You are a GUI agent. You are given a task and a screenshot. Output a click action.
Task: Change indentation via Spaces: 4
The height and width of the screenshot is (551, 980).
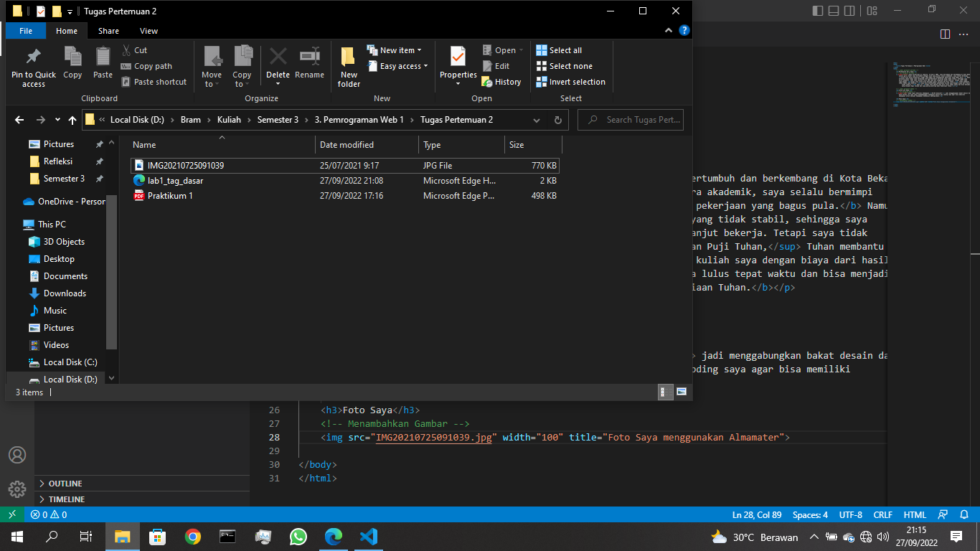coord(810,515)
